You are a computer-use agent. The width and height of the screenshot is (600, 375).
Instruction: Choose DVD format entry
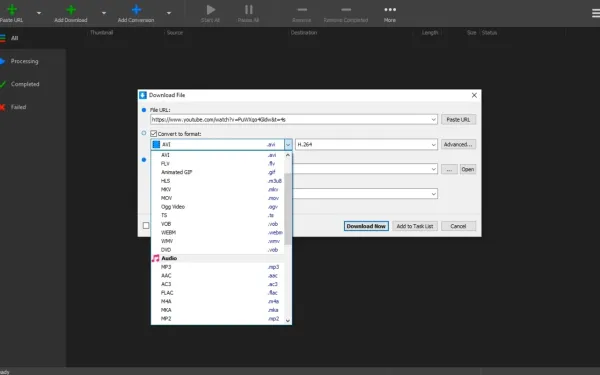point(218,250)
